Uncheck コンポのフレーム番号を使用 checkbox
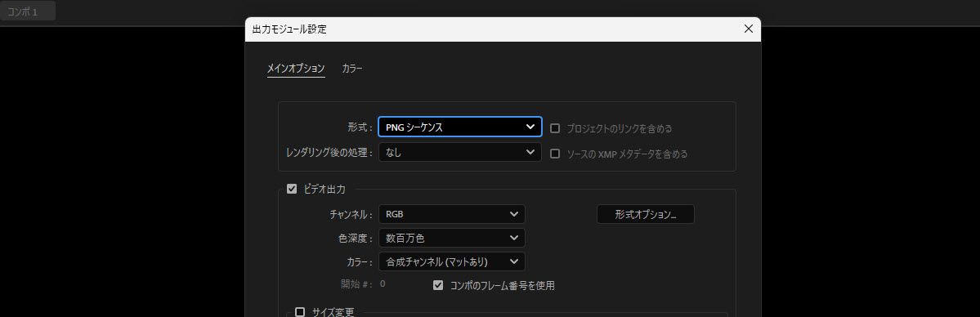This screenshot has width=980, height=317. (x=438, y=285)
